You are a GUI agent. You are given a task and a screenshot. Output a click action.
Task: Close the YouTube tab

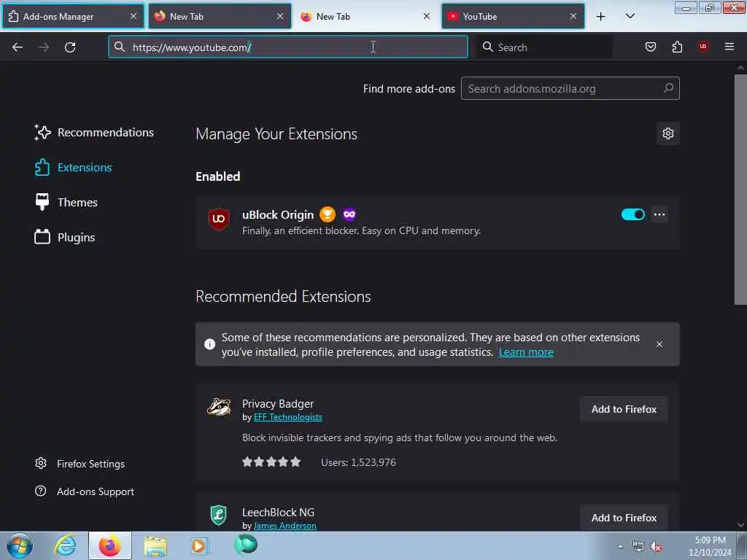tap(573, 16)
